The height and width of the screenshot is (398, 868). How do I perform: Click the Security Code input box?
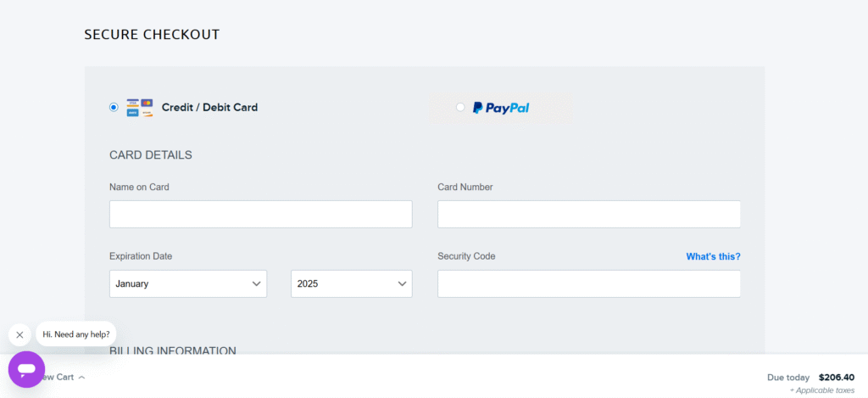pos(588,283)
